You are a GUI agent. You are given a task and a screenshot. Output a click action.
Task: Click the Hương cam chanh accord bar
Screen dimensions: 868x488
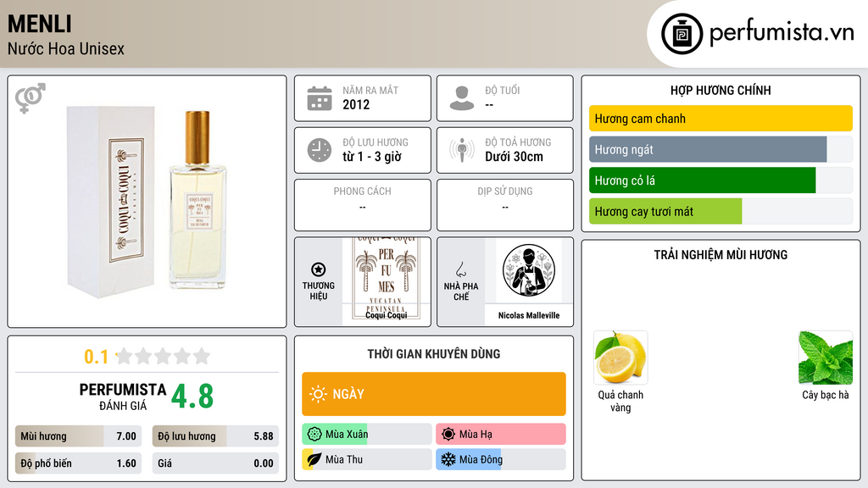pyautogui.click(x=721, y=119)
